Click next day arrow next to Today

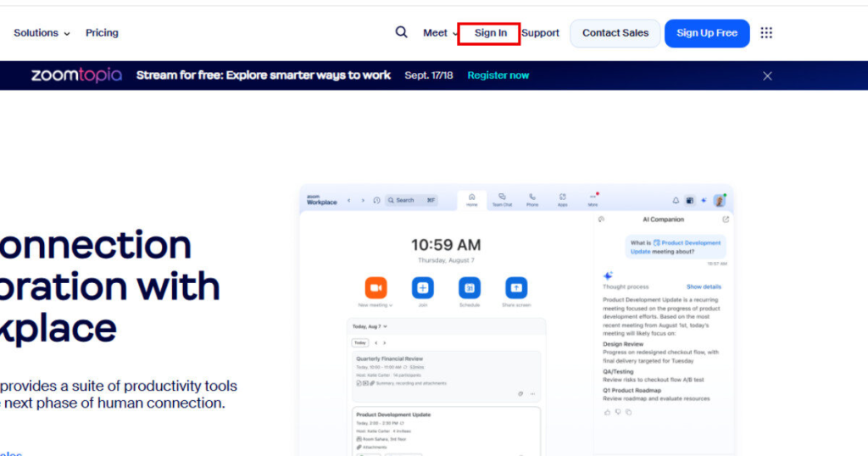[384, 343]
